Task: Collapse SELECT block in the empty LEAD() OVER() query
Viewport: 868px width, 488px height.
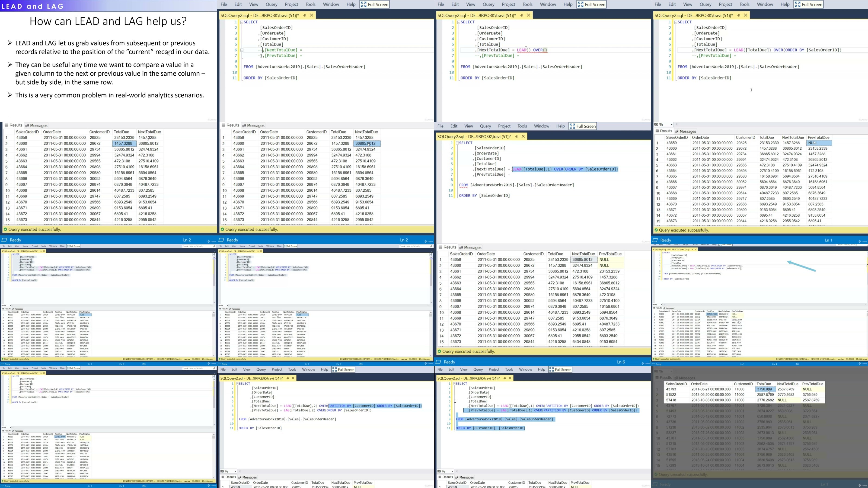Action: (459, 22)
